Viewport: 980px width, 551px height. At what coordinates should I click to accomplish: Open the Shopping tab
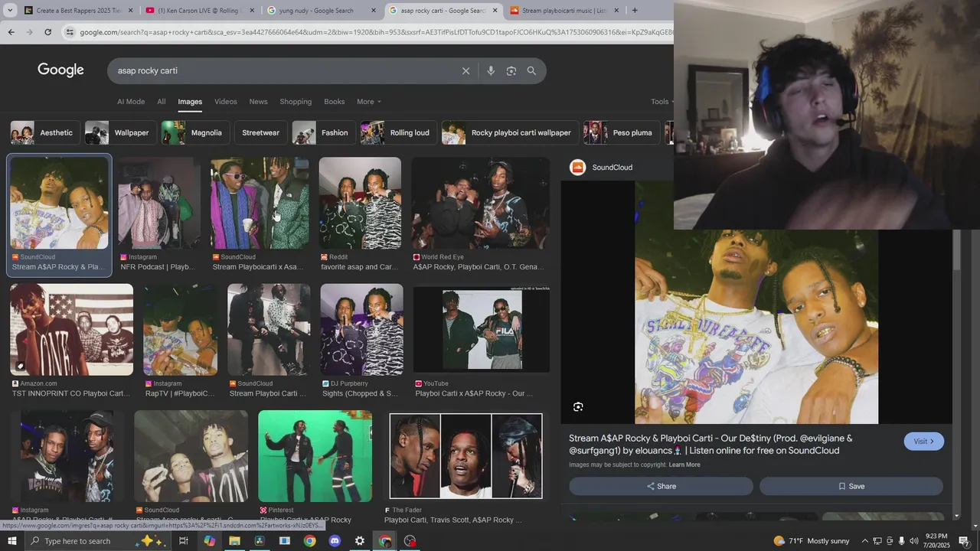click(x=296, y=102)
